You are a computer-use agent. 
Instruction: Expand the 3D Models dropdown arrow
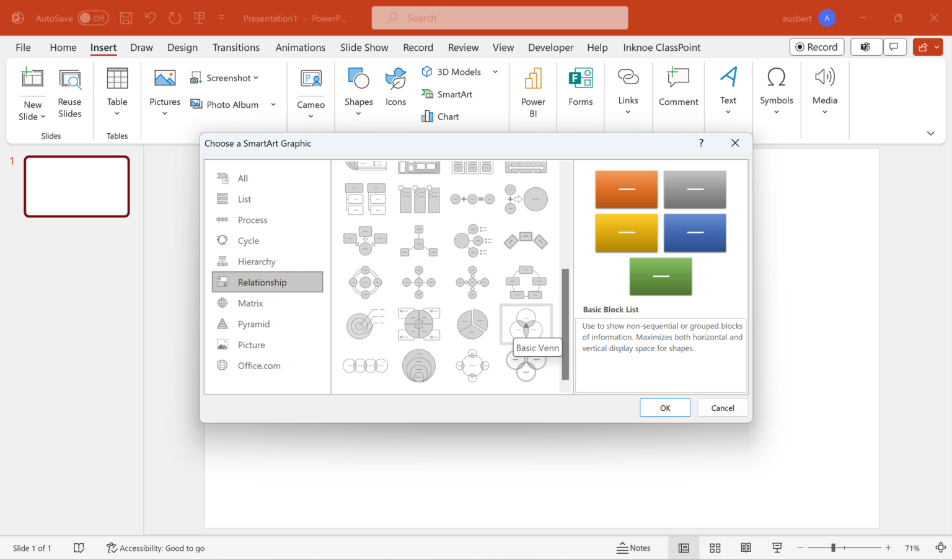pos(495,71)
